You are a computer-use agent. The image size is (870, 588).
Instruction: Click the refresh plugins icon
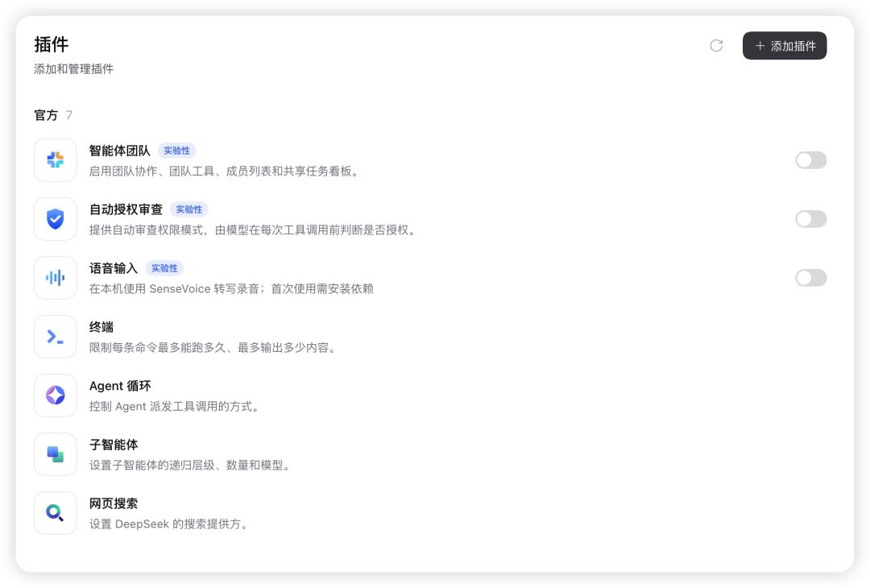click(x=716, y=45)
